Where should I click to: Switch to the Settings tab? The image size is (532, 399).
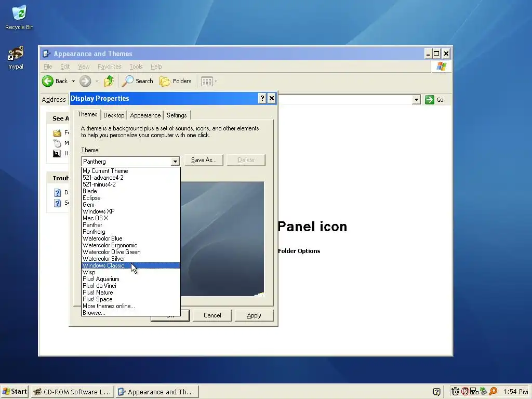[x=177, y=115]
